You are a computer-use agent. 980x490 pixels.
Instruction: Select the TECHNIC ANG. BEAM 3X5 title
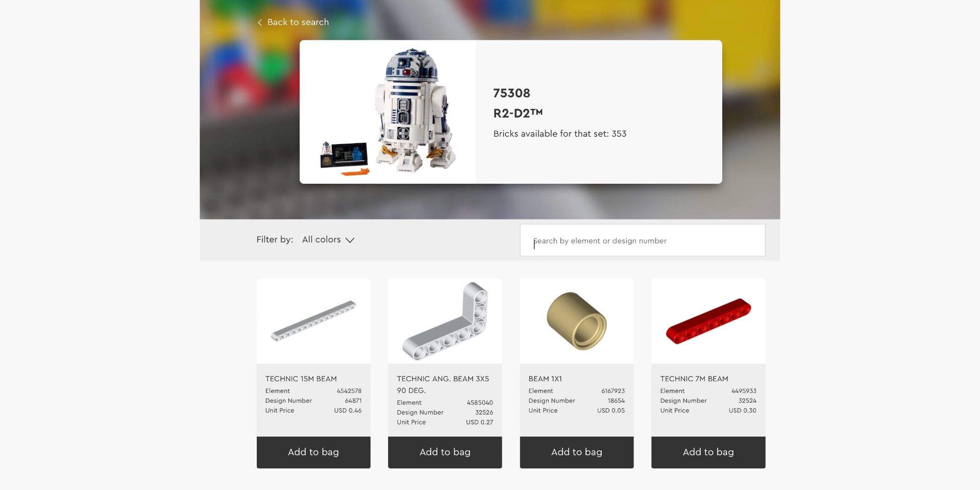[443, 385]
